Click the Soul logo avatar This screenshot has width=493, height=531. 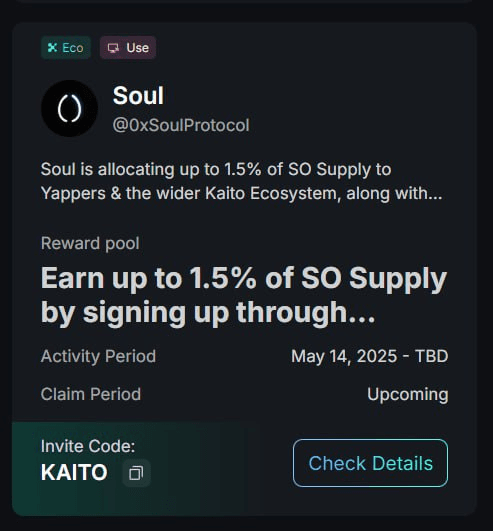click(69, 108)
